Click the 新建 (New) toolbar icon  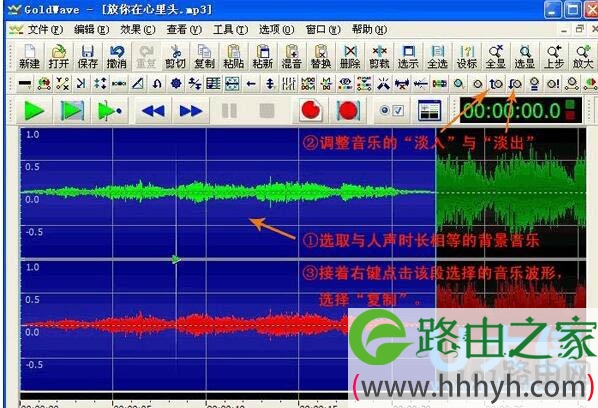click(29, 56)
